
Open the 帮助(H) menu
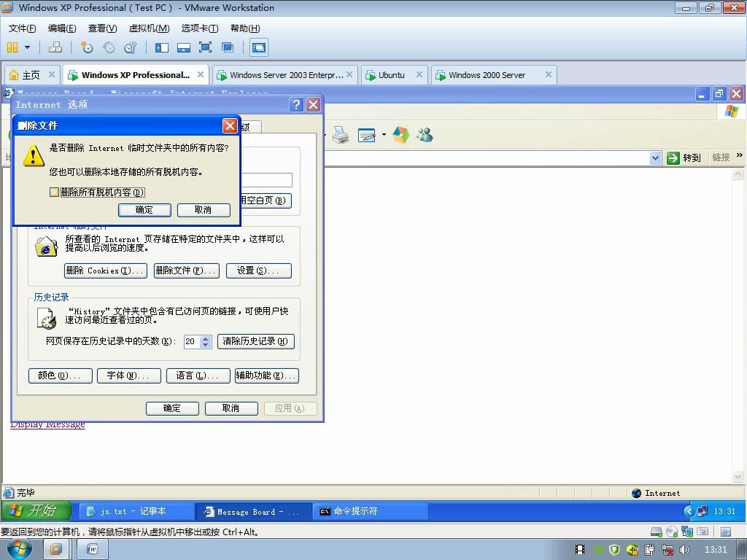pyautogui.click(x=245, y=28)
